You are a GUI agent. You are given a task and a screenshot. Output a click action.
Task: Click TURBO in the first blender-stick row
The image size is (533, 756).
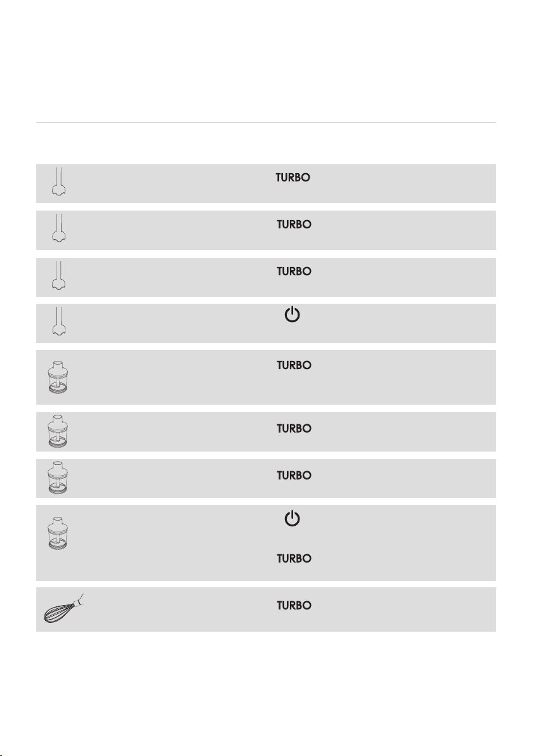[x=293, y=178]
